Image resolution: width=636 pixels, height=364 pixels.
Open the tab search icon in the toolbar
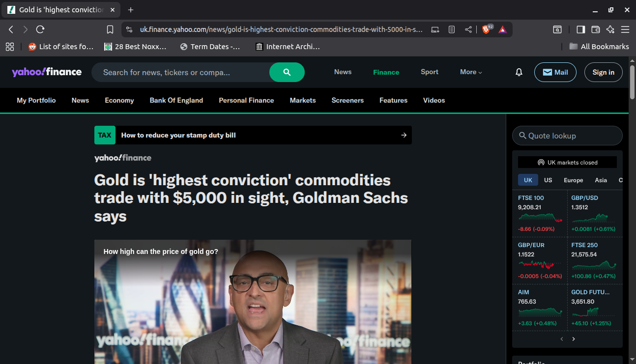(557, 29)
